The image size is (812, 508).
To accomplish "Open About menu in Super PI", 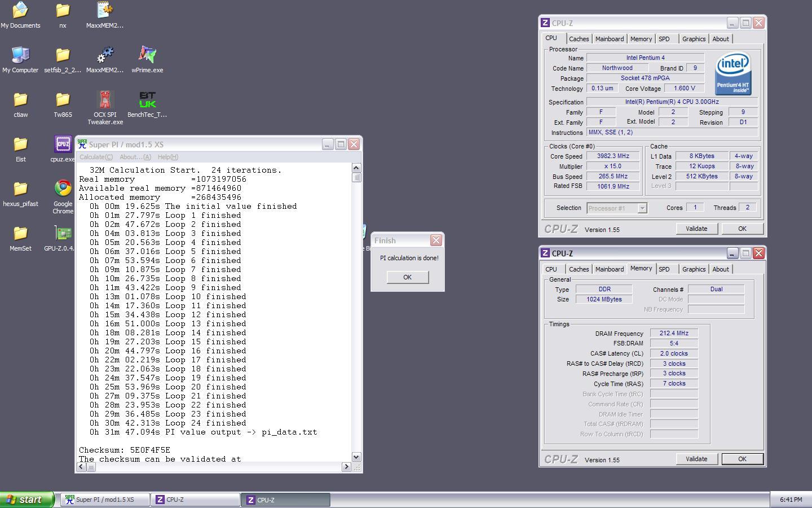I will point(135,157).
